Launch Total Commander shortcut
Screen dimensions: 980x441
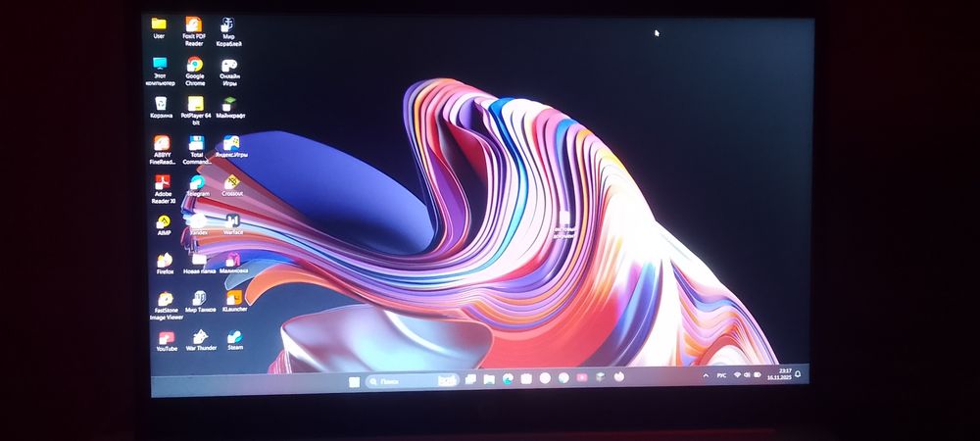196,150
